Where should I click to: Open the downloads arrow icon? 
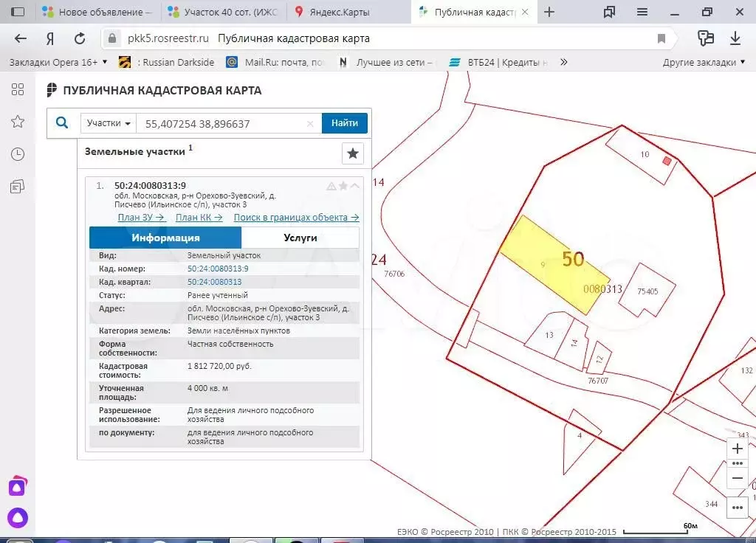pos(735,38)
